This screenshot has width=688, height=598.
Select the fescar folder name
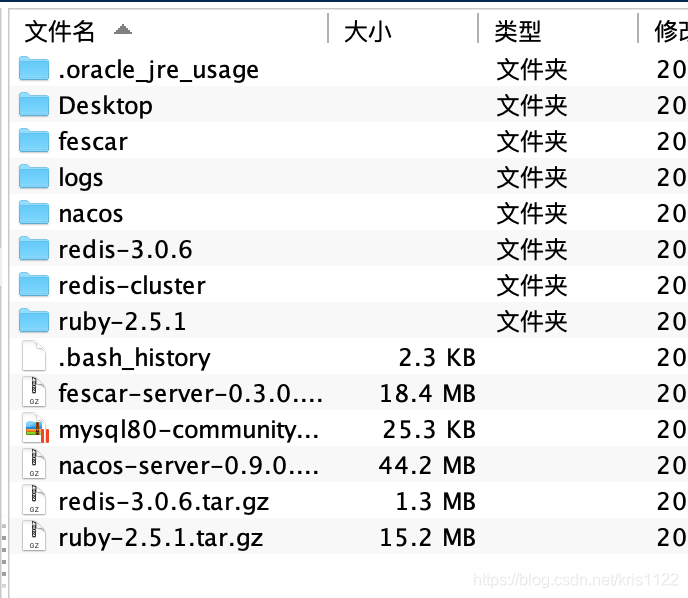pos(93,141)
